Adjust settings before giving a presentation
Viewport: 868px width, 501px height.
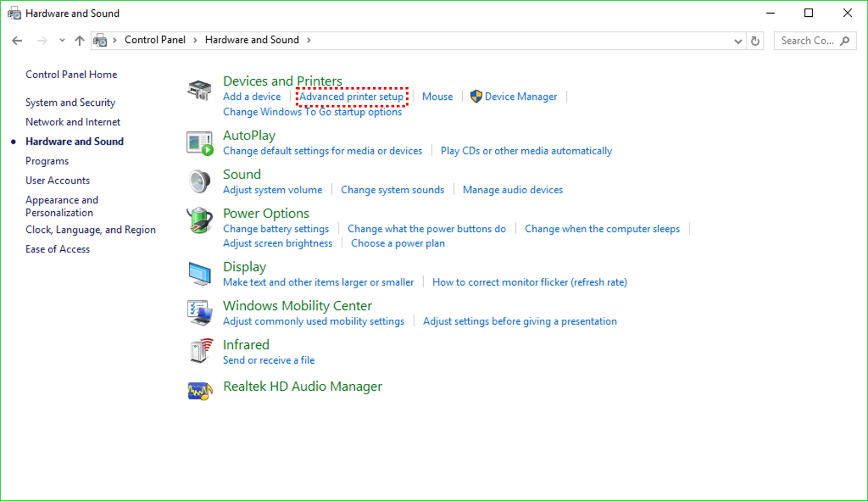pos(520,321)
